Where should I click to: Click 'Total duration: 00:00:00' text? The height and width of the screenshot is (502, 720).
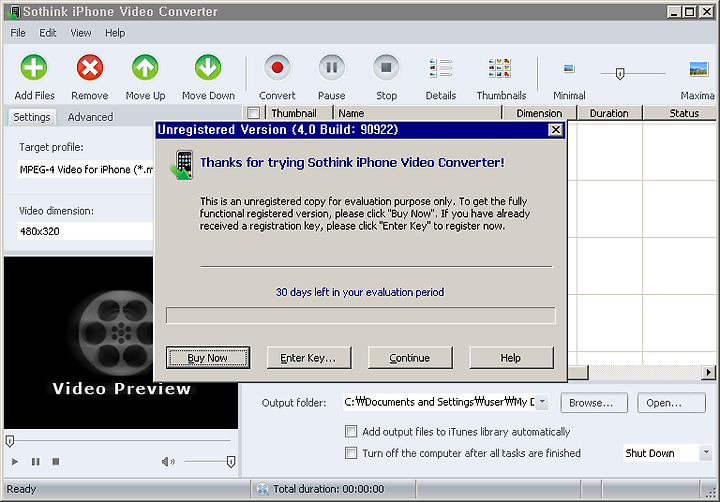[x=329, y=489]
